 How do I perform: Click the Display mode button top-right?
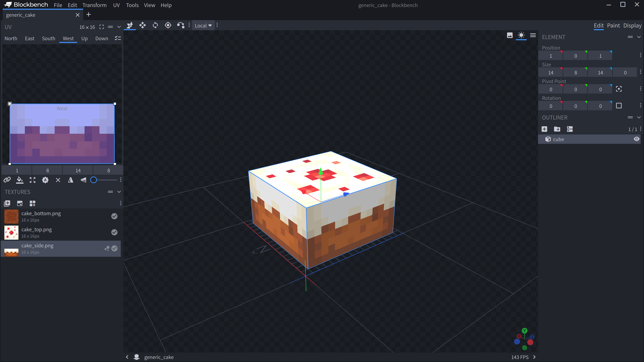point(632,25)
